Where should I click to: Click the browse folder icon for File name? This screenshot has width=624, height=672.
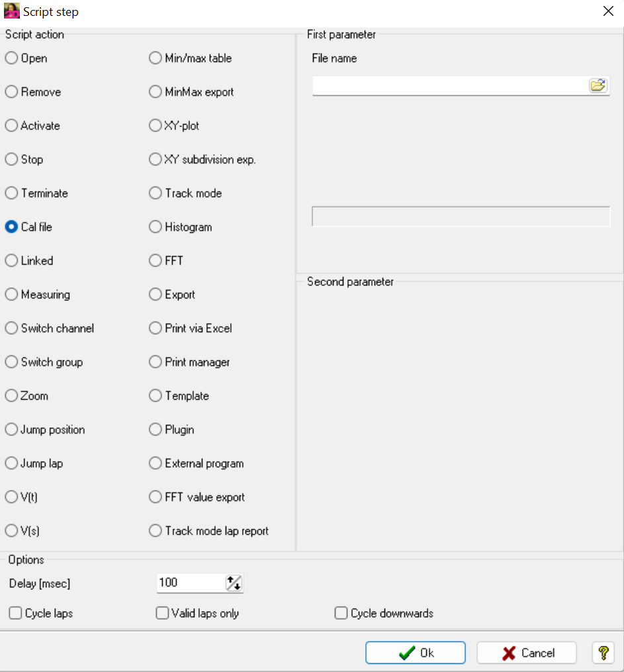click(x=598, y=85)
